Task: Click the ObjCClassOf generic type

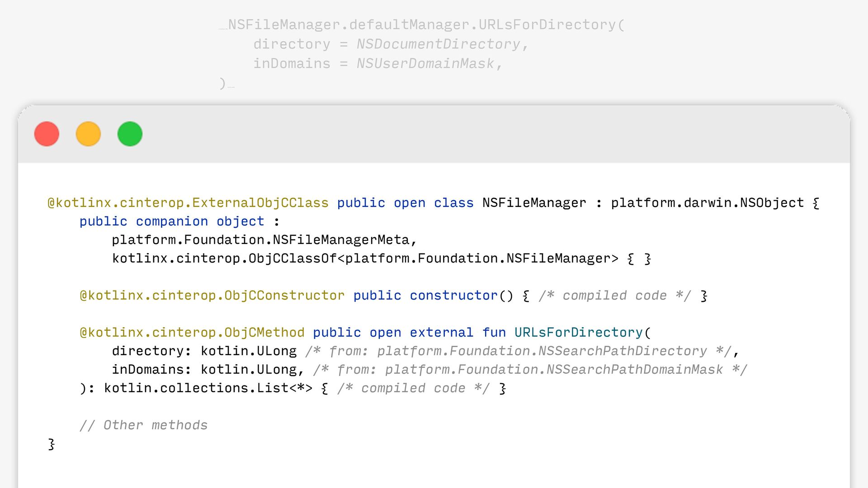Action: [x=292, y=258]
